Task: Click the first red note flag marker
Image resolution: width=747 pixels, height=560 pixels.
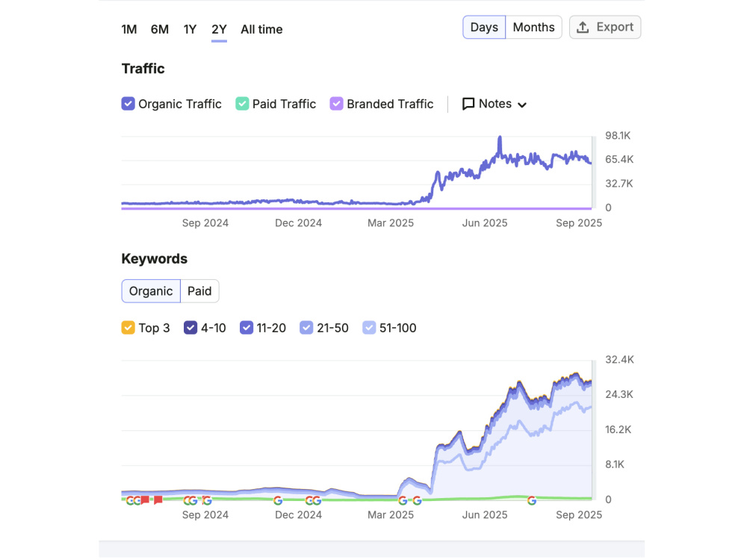Action: click(145, 500)
